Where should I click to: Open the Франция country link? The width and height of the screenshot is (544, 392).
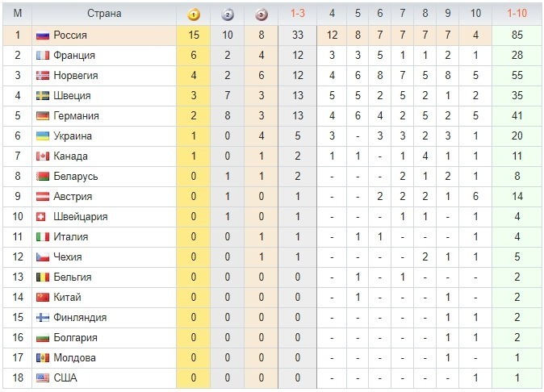(x=74, y=56)
